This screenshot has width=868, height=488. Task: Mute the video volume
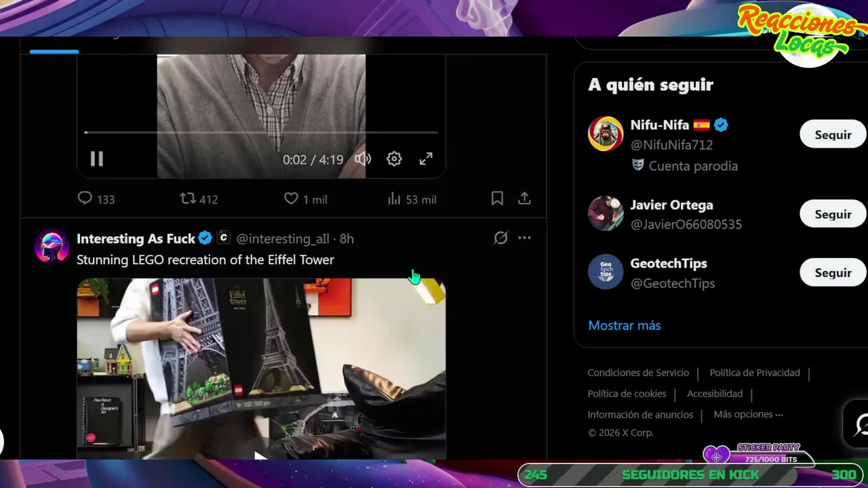(363, 159)
